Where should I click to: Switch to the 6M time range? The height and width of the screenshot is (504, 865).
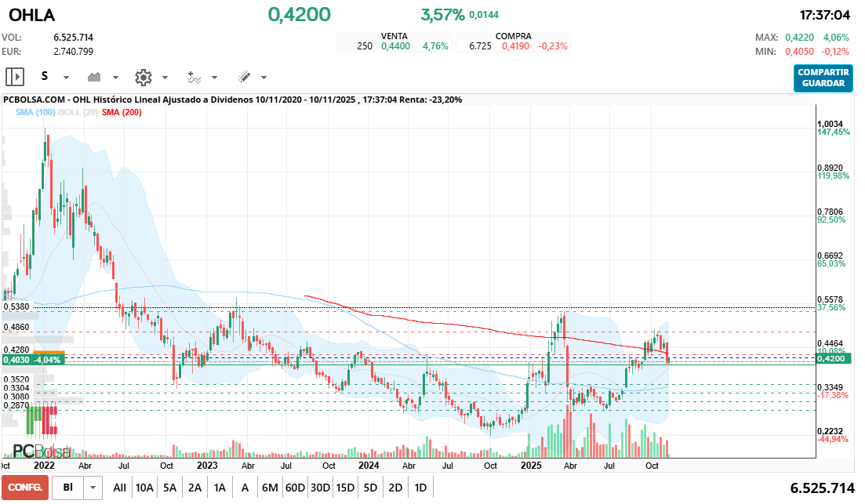(x=270, y=488)
